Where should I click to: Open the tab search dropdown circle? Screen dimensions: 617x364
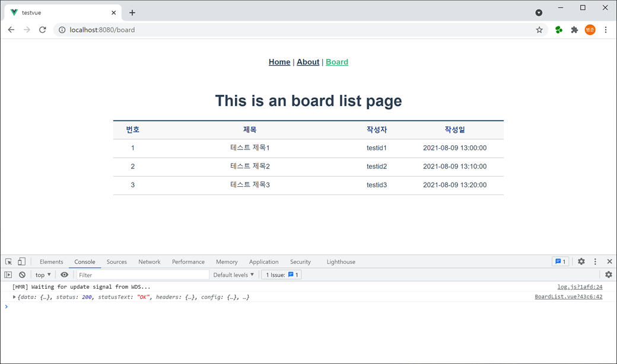click(x=539, y=13)
